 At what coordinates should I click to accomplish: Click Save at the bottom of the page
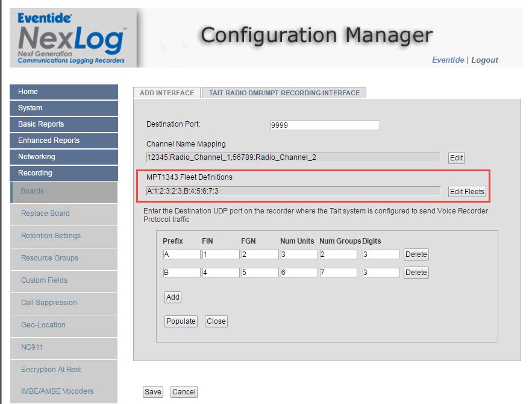[x=152, y=392]
